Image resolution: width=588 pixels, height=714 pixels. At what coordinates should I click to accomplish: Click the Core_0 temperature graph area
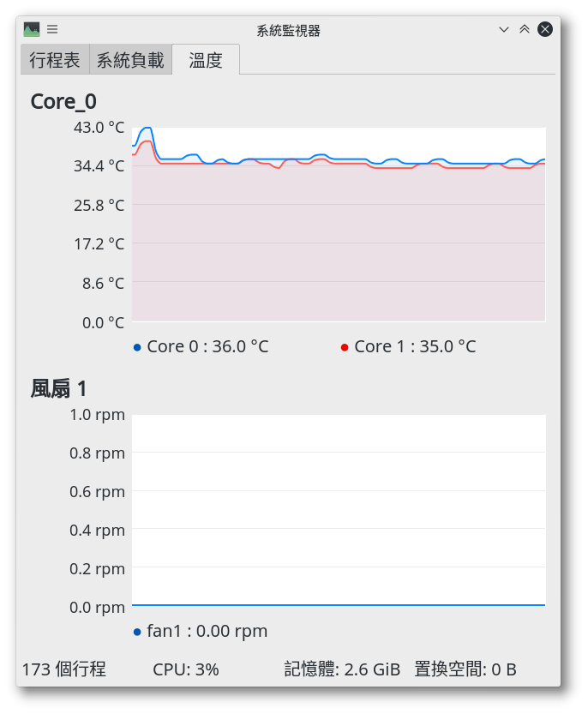(339, 225)
